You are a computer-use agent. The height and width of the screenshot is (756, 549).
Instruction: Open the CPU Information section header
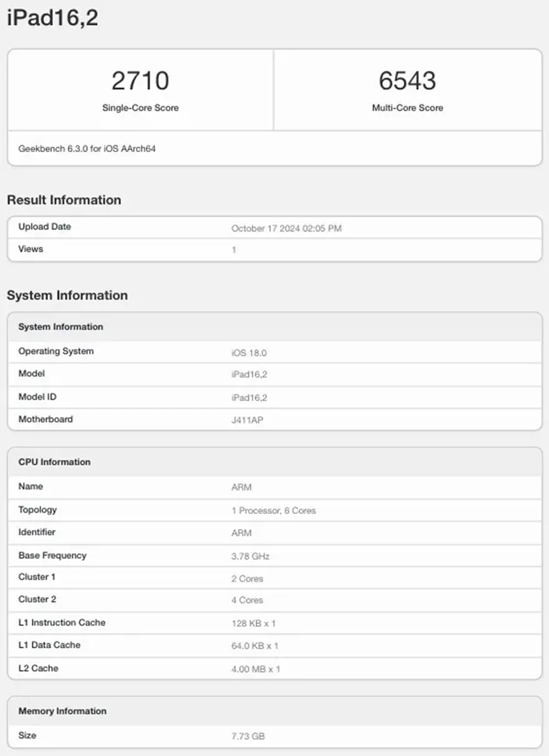[x=54, y=462]
